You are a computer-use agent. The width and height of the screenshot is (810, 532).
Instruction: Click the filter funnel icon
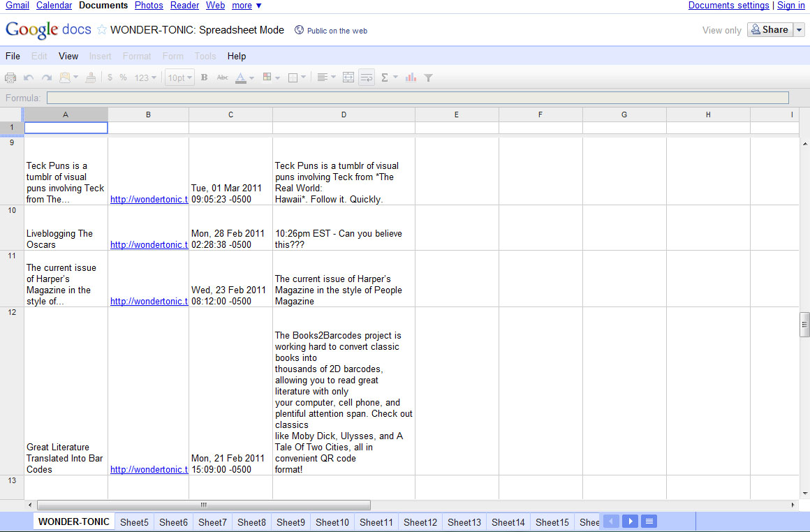[x=428, y=77]
